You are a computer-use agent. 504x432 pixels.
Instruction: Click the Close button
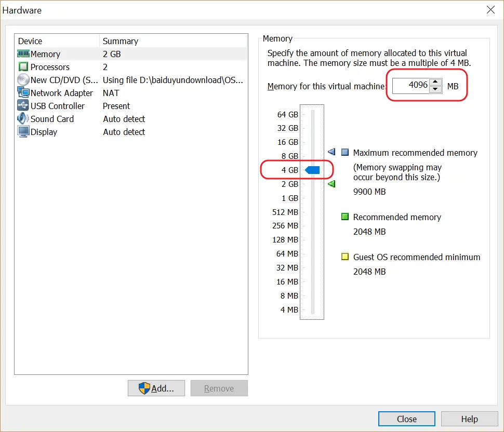pos(406,419)
